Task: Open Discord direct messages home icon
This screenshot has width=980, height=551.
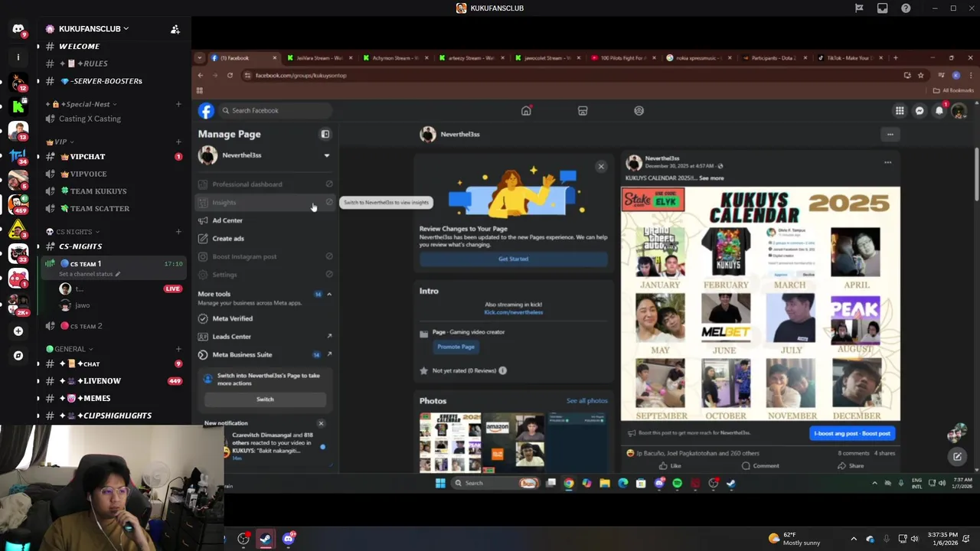Action: (18, 29)
